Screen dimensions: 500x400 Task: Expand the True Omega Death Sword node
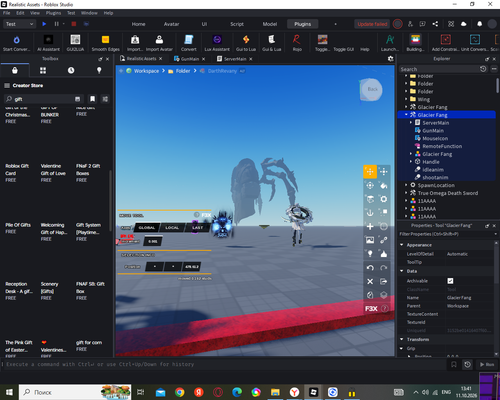pyautogui.click(x=406, y=193)
